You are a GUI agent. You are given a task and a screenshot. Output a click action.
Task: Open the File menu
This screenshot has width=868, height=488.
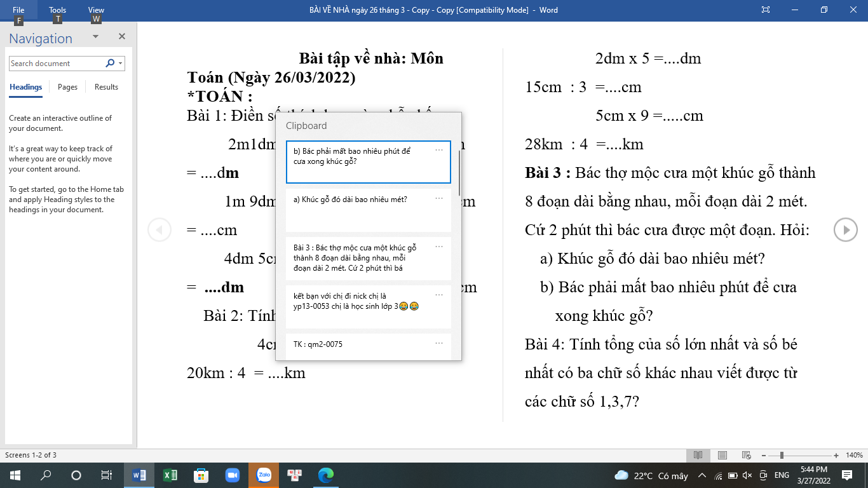click(18, 10)
